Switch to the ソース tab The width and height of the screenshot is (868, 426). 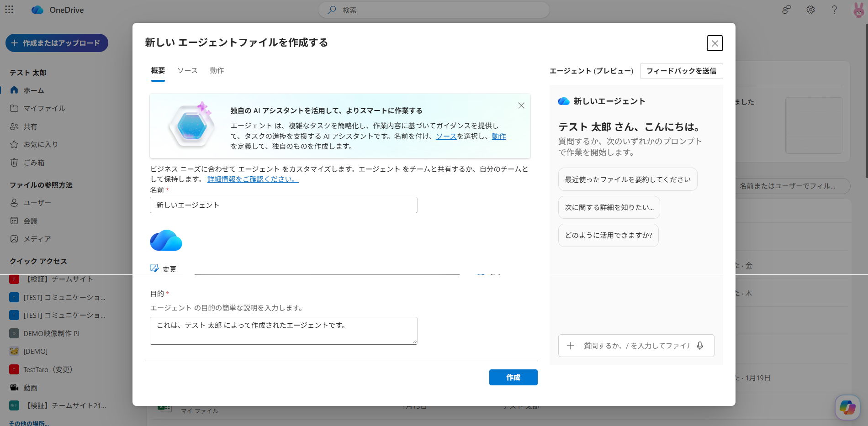(187, 70)
